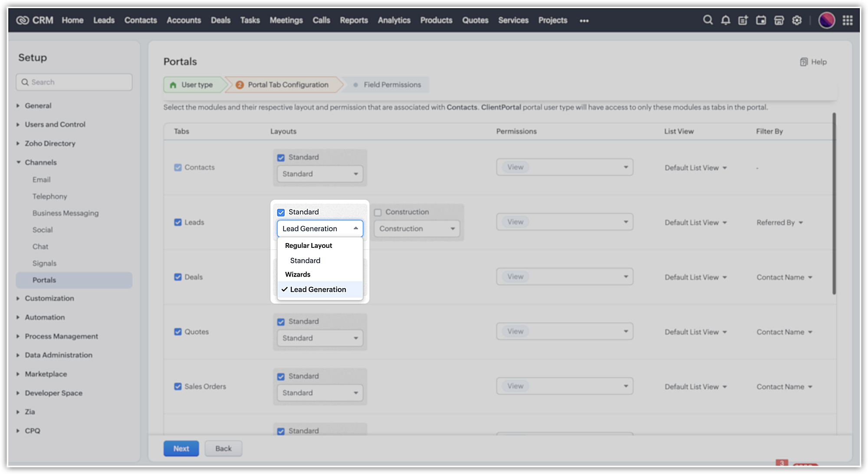Open the marketplace store icon in header
Viewport: 868px width, 474px height.
point(779,20)
